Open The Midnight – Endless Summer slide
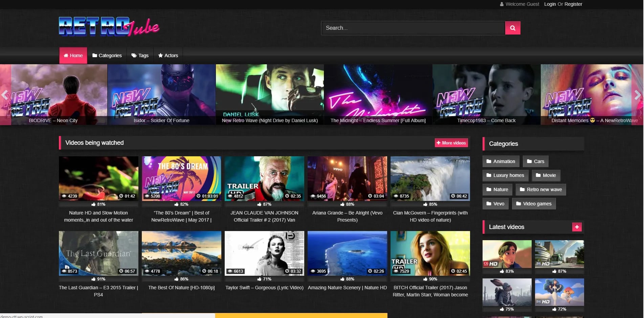 click(x=378, y=95)
